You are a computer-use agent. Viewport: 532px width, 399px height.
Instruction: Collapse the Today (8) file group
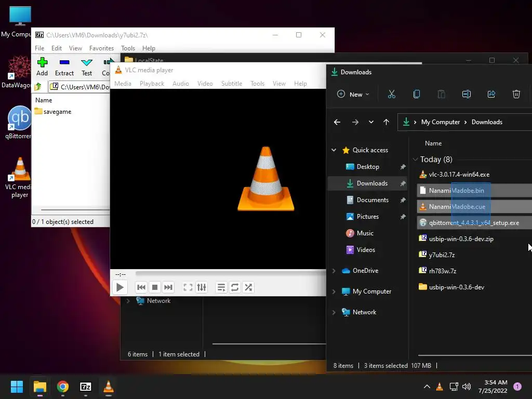[x=415, y=159]
